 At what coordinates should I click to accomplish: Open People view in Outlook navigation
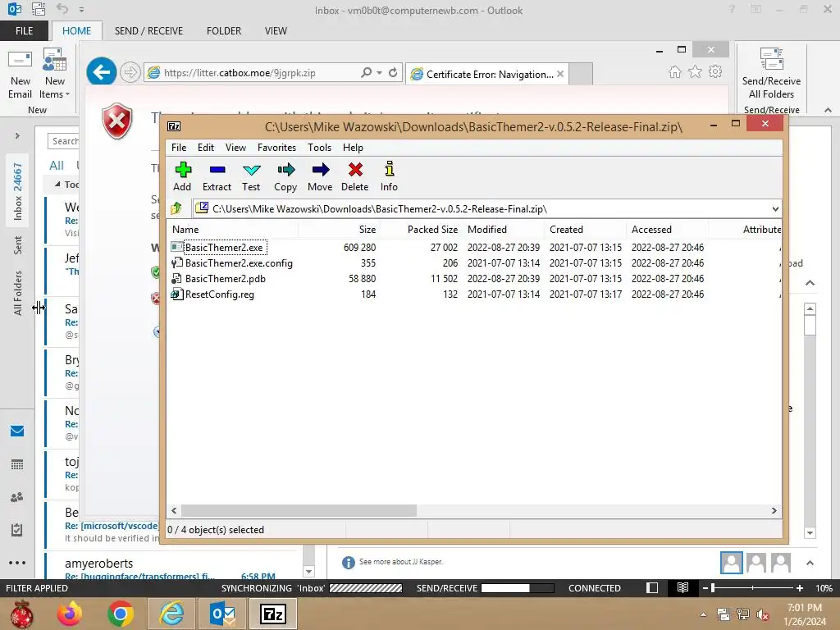point(17,497)
